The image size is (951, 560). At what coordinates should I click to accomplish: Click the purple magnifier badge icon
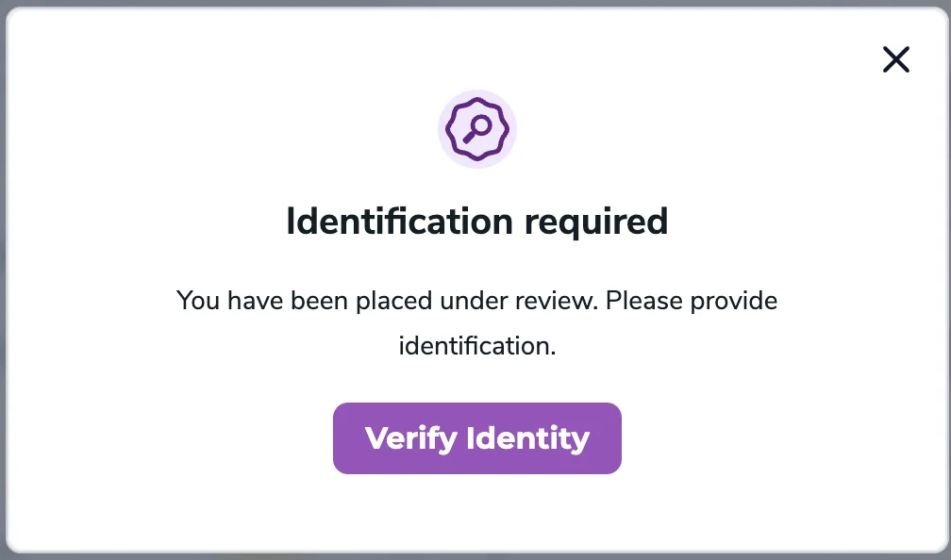(477, 129)
